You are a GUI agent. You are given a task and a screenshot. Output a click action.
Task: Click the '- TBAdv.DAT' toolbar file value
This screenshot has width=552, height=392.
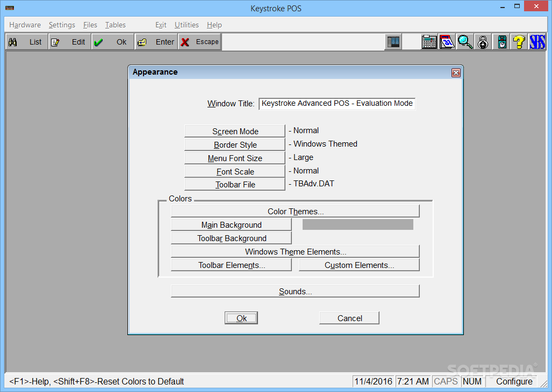312,184
